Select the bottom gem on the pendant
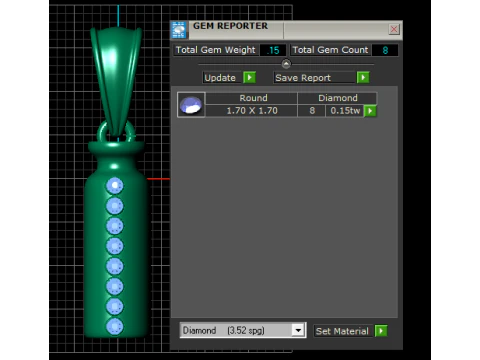Screen dimensions: 480x360 point(115,326)
